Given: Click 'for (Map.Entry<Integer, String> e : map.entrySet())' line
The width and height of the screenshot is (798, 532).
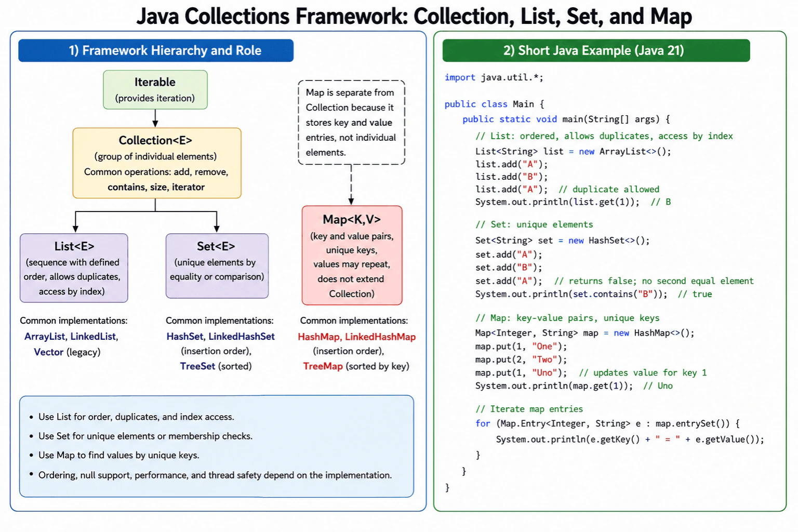Looking at the screenshot, I should (607, 423).
